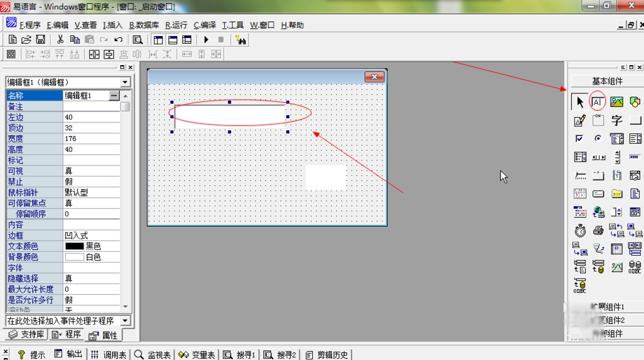Image resolution: width=644 pixels, height=360 pixels.
Task: Open the 输出 bottom tab
Action: click(x=69, y=354)
